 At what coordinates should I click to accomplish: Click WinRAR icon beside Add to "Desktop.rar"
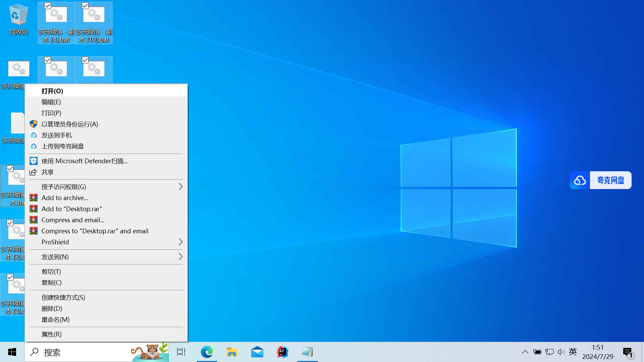pos(34,209)
